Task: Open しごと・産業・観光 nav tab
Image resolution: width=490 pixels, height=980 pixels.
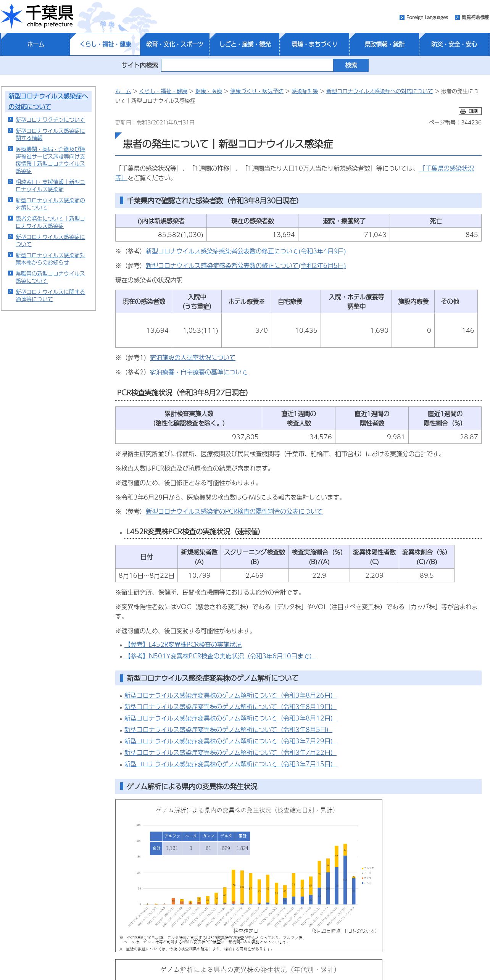Action: (245, 44)
